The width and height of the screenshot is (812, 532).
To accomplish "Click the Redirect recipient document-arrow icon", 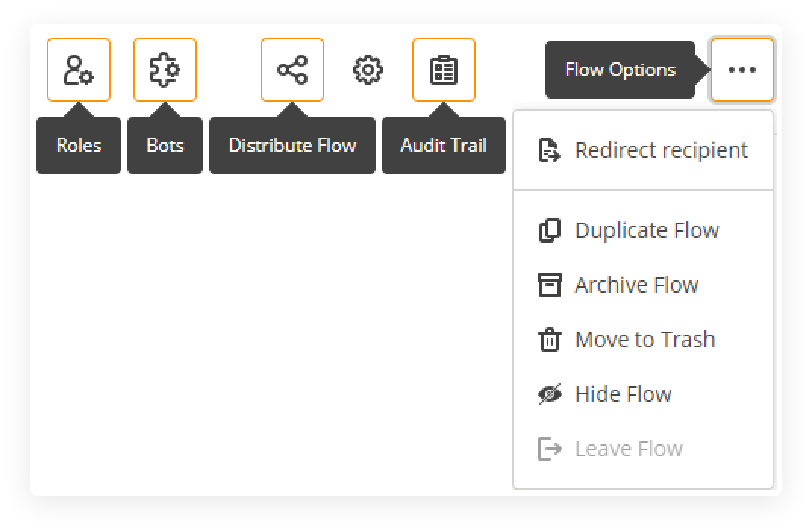I will [549, 150].
